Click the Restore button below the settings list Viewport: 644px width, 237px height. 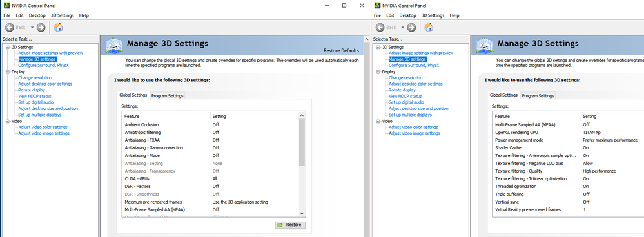tap(290, 225)
